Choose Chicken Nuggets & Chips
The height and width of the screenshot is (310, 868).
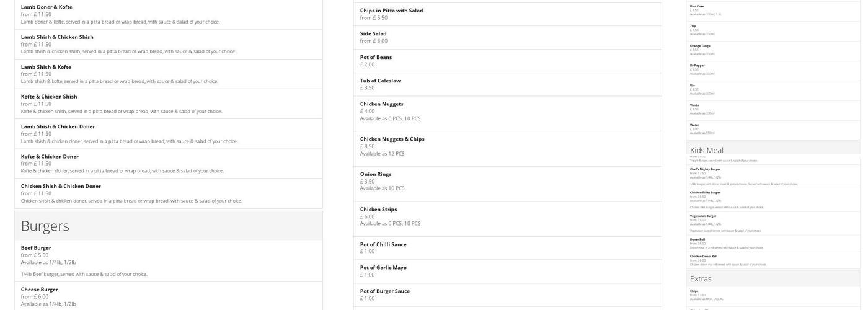tap(392, 139)
